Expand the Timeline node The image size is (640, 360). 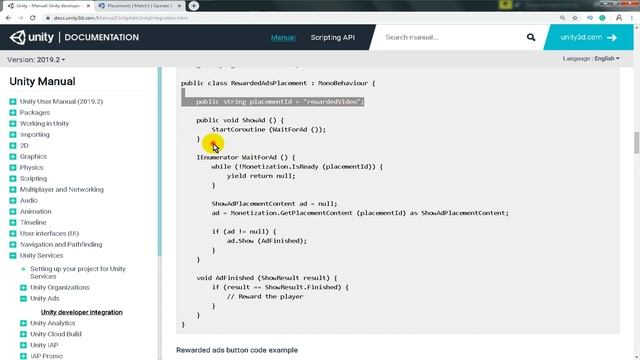[x=13, y=223]
